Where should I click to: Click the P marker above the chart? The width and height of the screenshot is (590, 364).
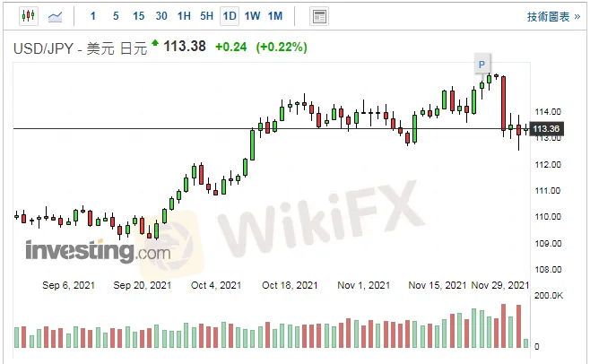point(482,64)
